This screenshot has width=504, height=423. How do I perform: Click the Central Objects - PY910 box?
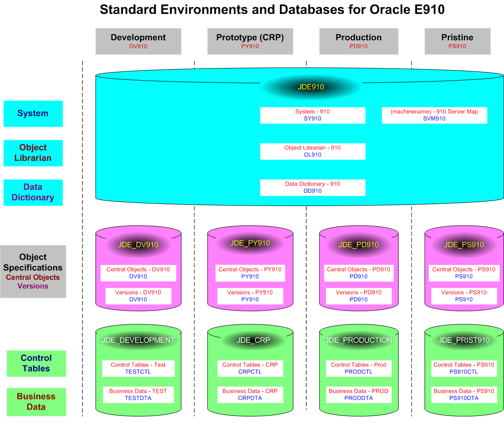250,273
